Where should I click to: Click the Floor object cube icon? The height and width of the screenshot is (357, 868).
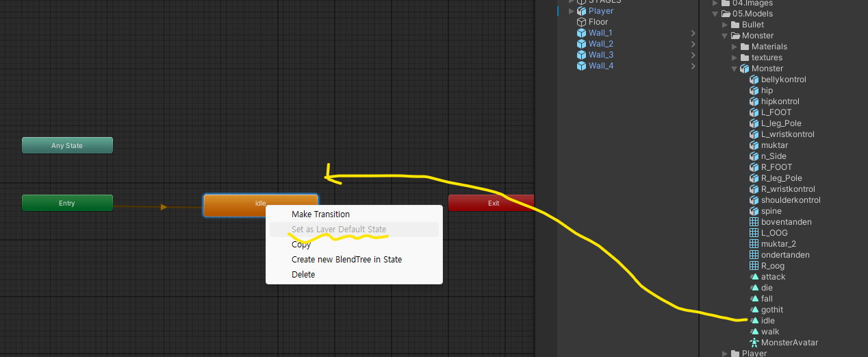point(581,22)
